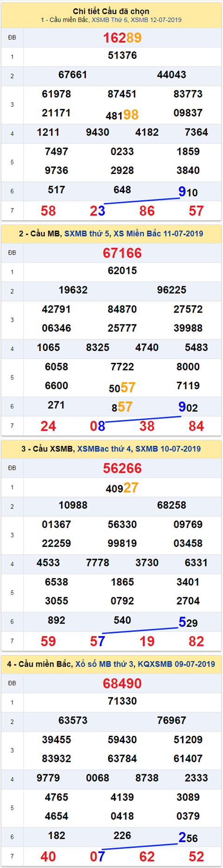Screen dimensions: 223x868
Task: Click fifth prize number 0233
Action: pos(122,152)
